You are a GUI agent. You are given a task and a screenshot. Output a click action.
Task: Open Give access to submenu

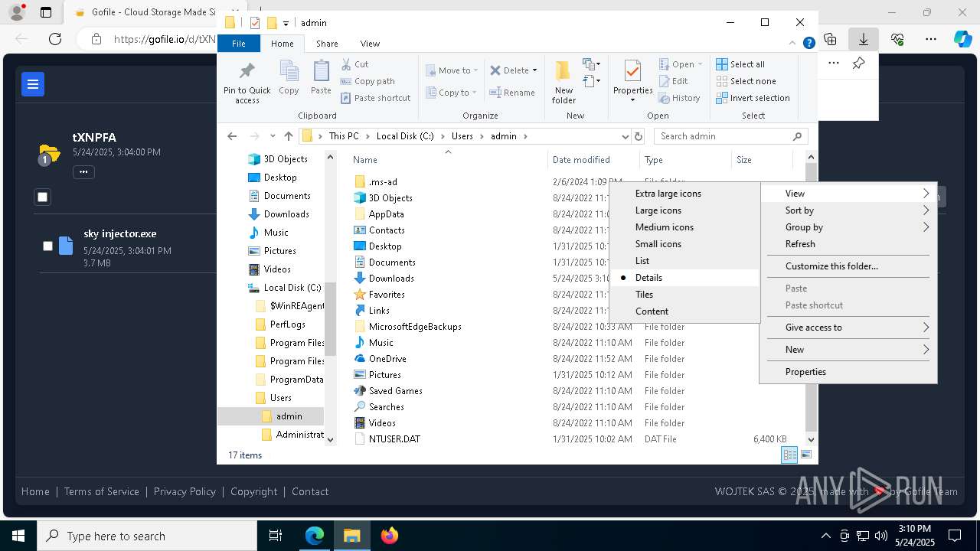pyautogui.click(x=848, y=328)
